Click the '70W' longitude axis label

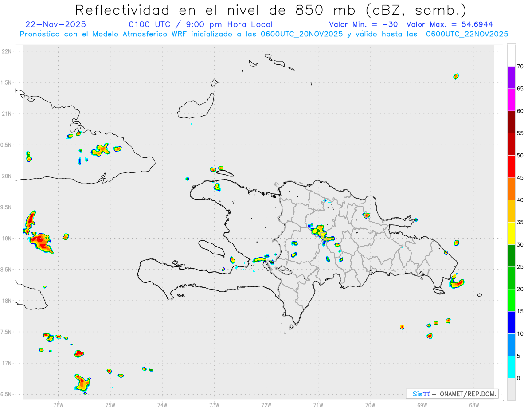tap(370, 405)
